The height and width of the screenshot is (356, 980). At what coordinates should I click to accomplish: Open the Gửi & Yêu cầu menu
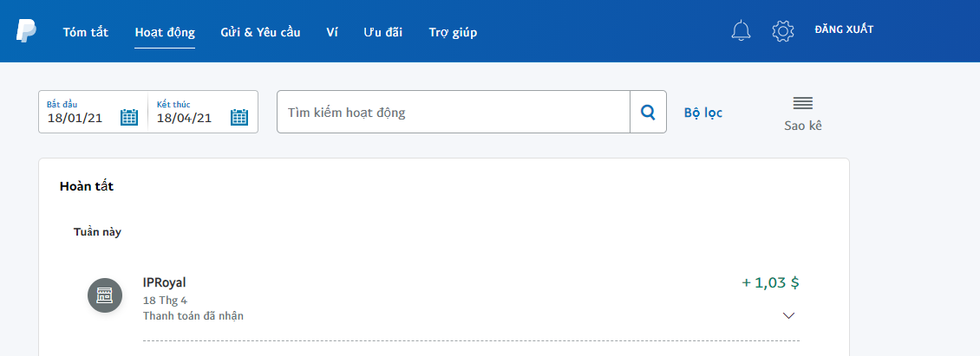[x=260, y=33]
